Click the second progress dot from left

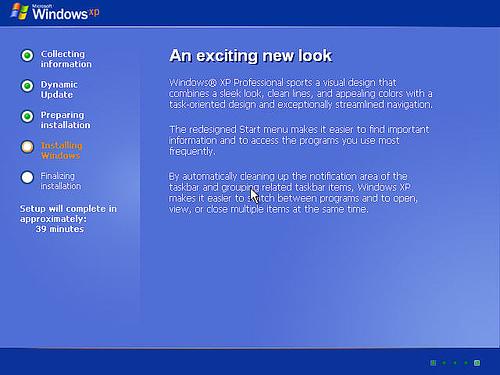(444, 363)
